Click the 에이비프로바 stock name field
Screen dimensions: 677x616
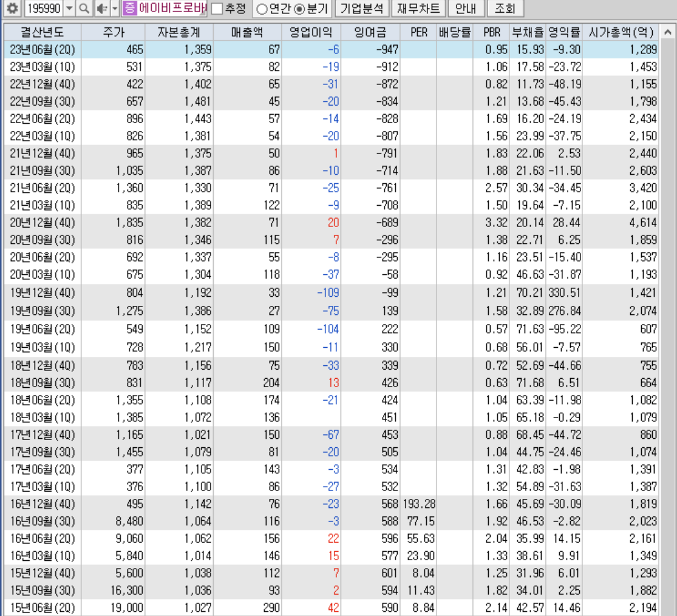172,8
